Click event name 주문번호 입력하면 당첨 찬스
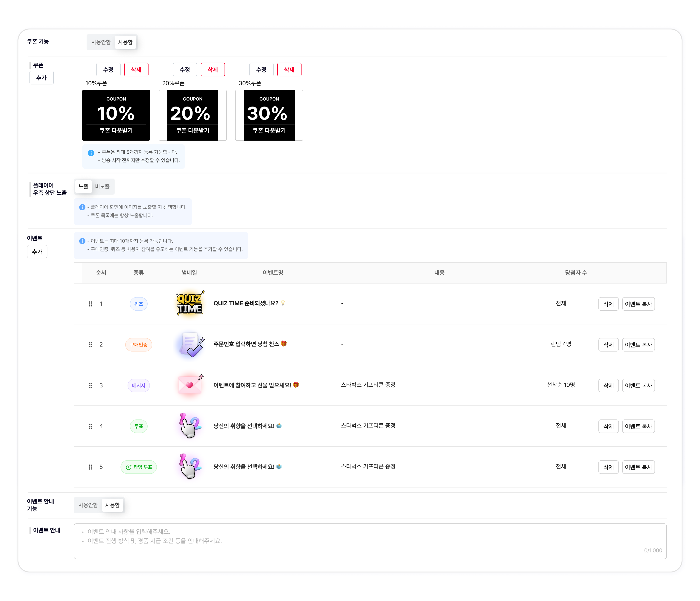Screen dimensions: 700x601 tap(246, 344)
